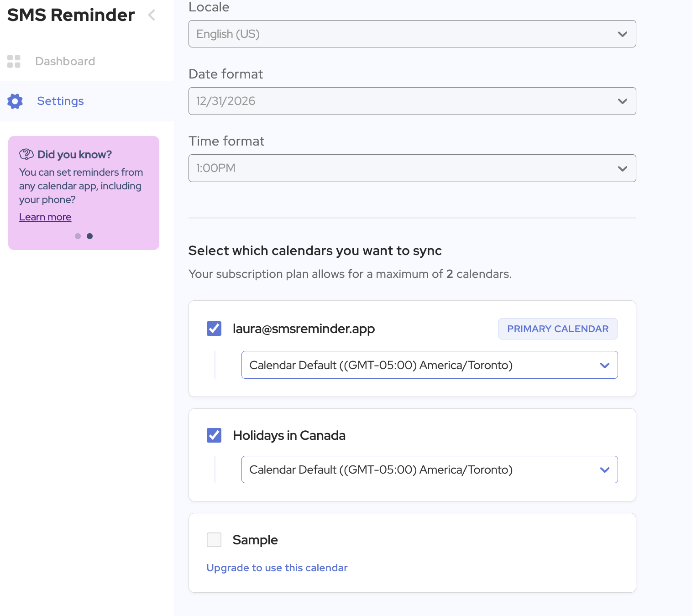692x616 pixels.
Task: Expand timezone dropdown for Holidays in Canada
Action: [429, 470]
